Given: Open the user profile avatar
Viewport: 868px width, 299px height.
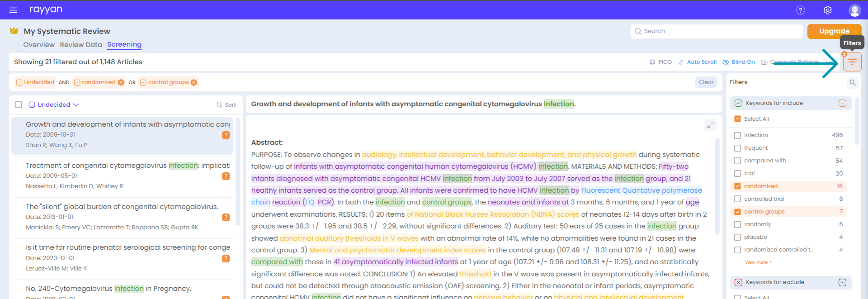Looking at the screenshot, I should click(854, 10).
